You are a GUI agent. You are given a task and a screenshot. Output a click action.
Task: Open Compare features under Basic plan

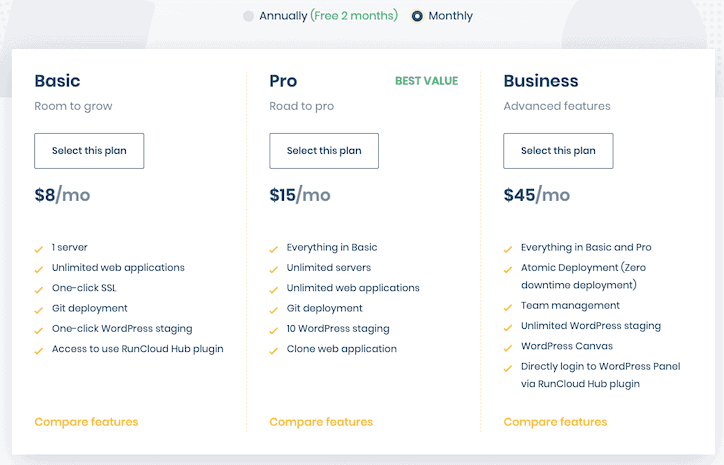coord(86,422)
